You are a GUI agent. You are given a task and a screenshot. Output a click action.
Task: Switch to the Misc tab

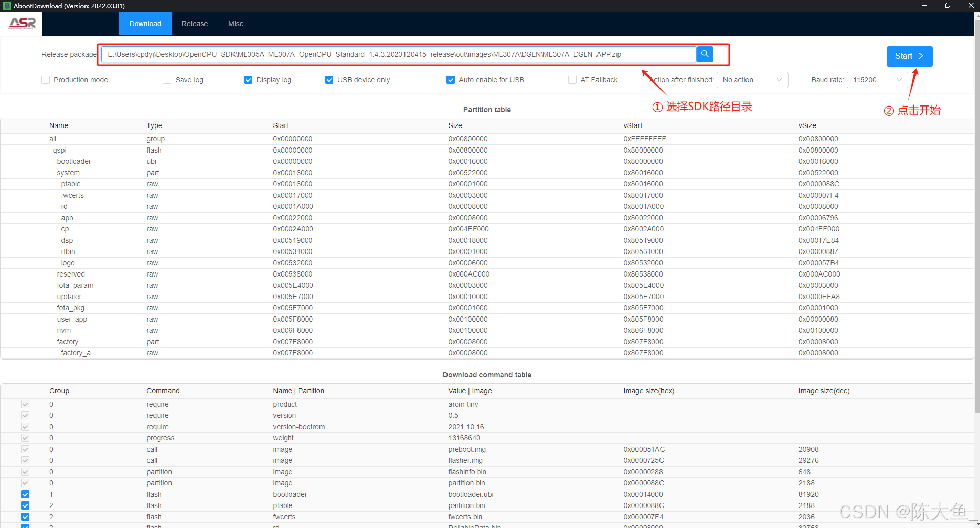[x=235, y=23]
